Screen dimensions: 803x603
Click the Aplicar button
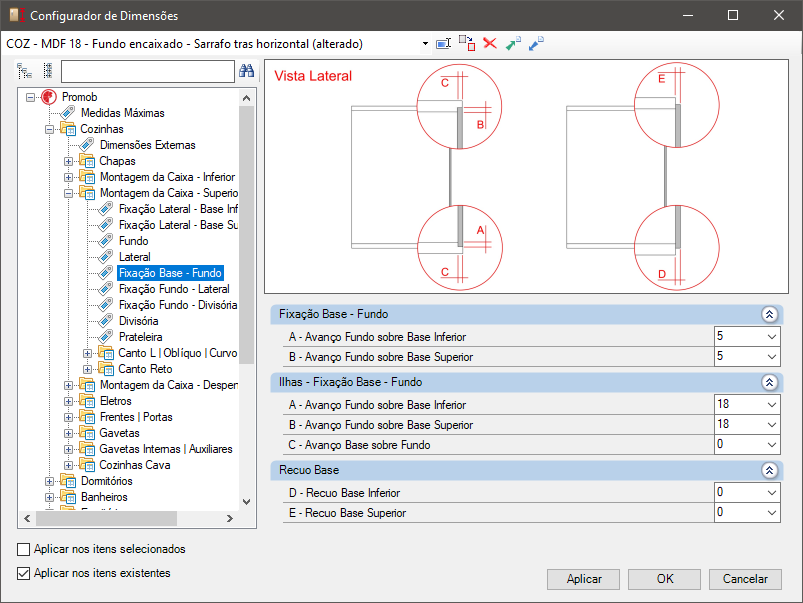tap(583, 579)
